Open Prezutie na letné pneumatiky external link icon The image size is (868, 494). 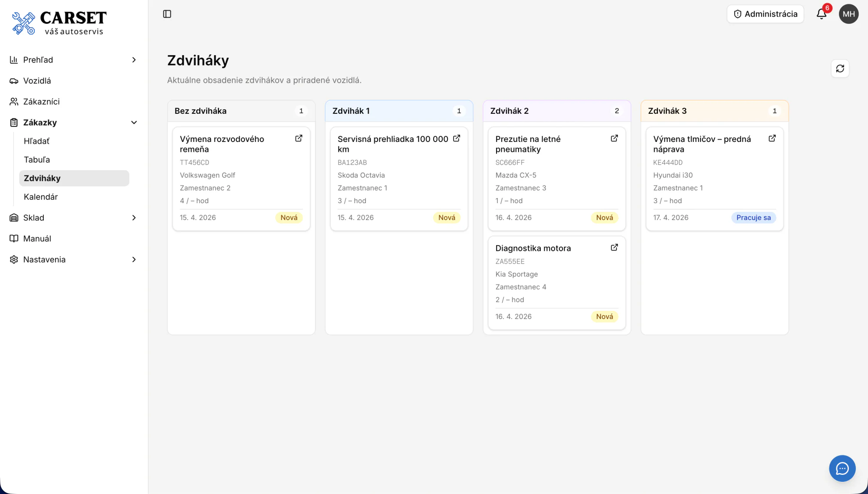coord(614,138)
